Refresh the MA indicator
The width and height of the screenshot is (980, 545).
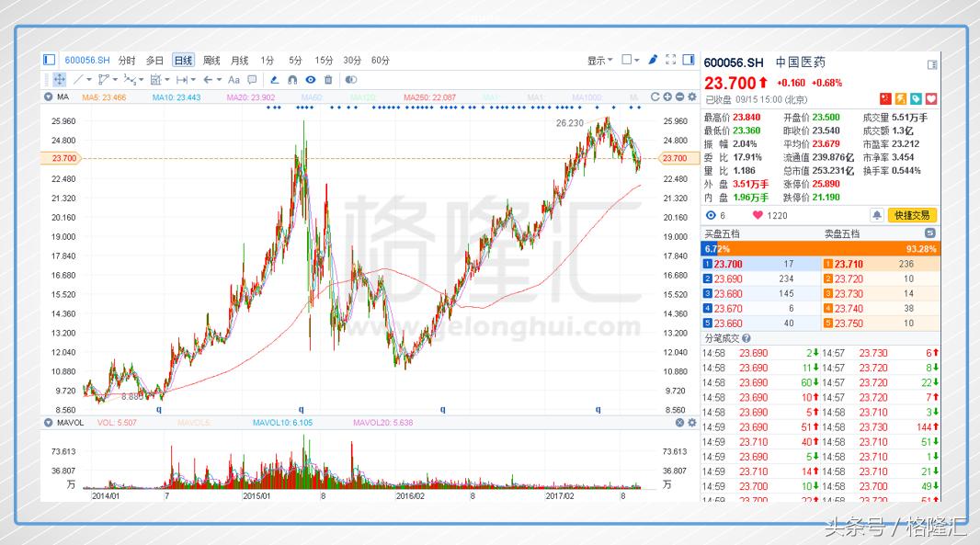tap(655, 97)
